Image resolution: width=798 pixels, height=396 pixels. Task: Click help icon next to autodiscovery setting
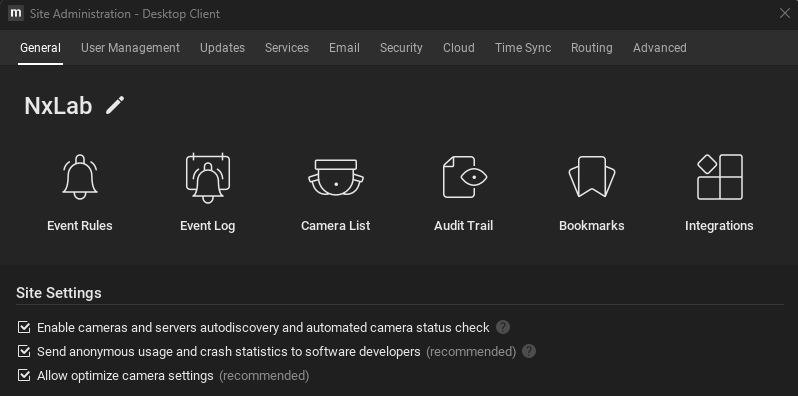[503, 327]
